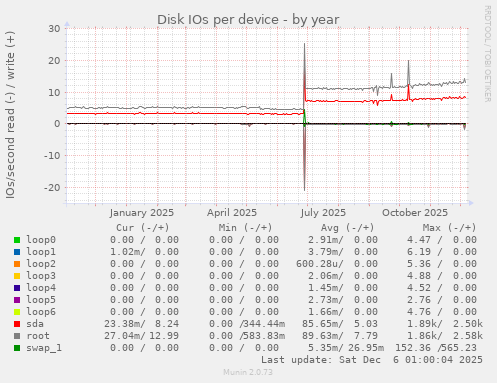The height and width of the screenshot is (383, 497).
Task: Click loop5 max value '2.76 / 0.00'
Action: point(442,300)
